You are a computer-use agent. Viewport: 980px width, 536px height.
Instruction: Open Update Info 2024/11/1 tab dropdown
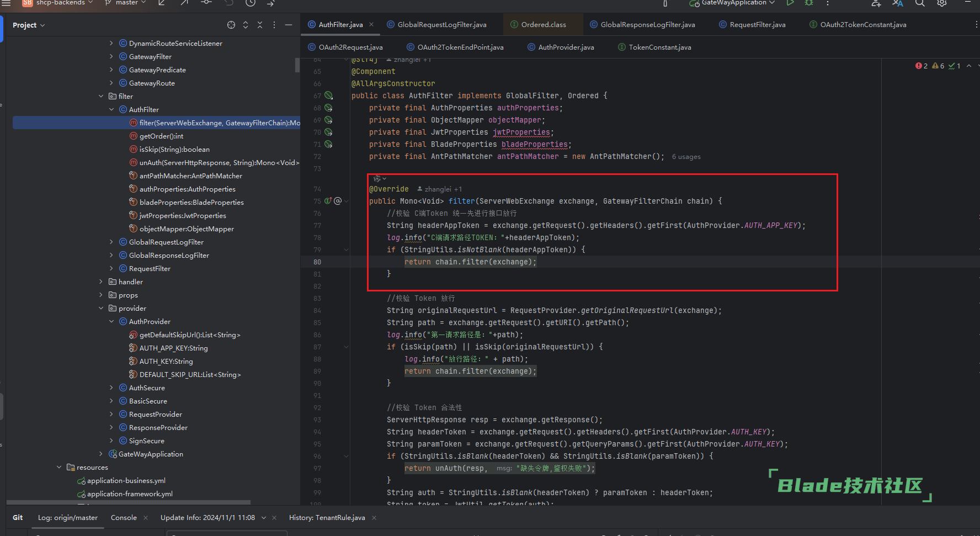coord(264,517)
